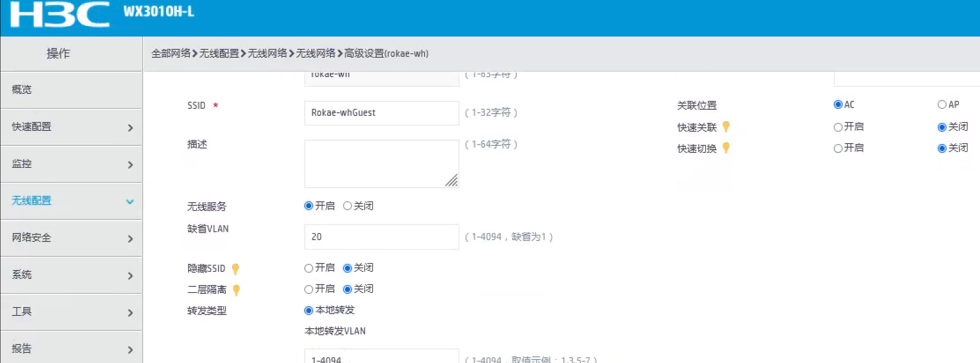This screenshot has height=363, width=980.
Task: Click the WX3010H-L model title
Action: tap(159, 11)
